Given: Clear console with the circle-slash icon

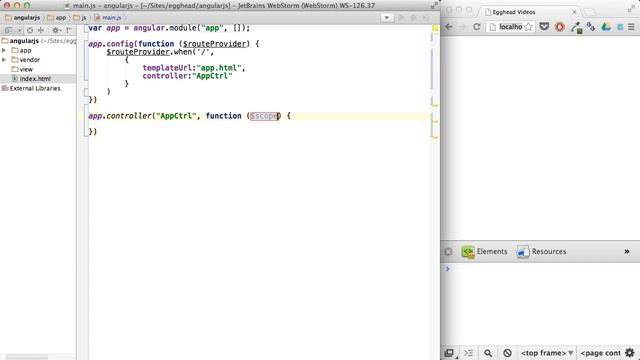Looking at the screenshot, I should [507, 353].
